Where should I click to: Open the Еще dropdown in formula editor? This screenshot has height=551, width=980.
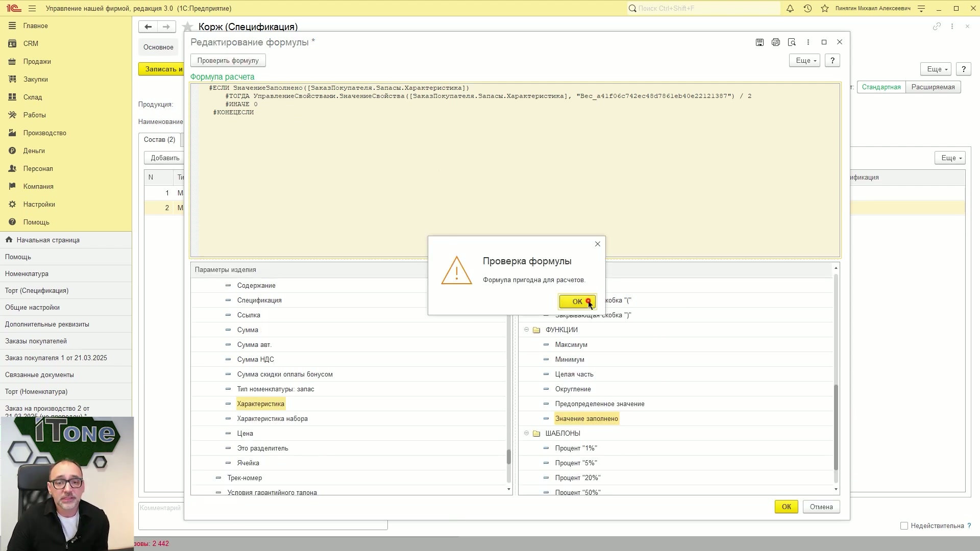point(804,60)
